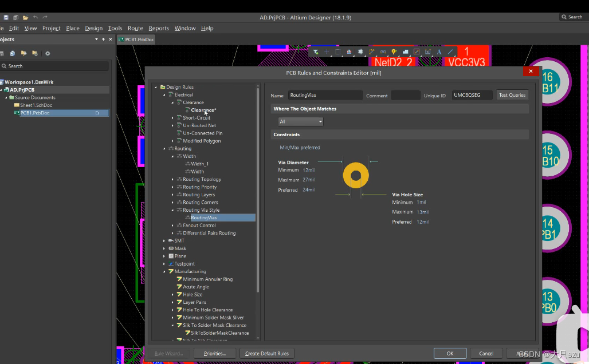589x364 pixels.
Task: Select the dimension tool in active bar
Action: pos(428,52)
